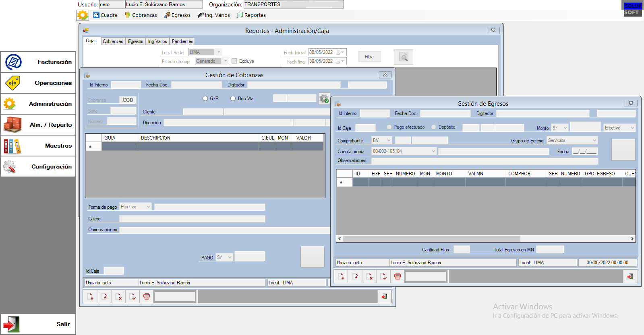Image resolution: width=644 pixels, height=335 pixels.
Task: Select the G/R radio button
Action: pos(205,99)
